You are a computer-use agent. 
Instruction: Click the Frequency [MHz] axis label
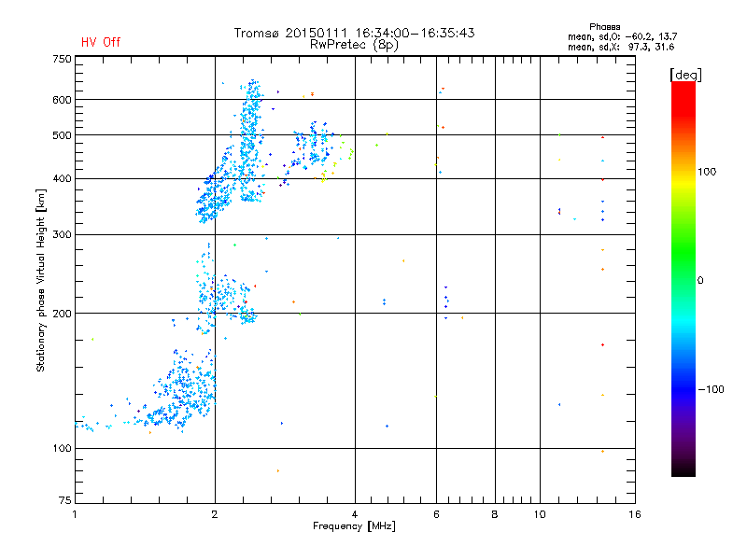354,526
